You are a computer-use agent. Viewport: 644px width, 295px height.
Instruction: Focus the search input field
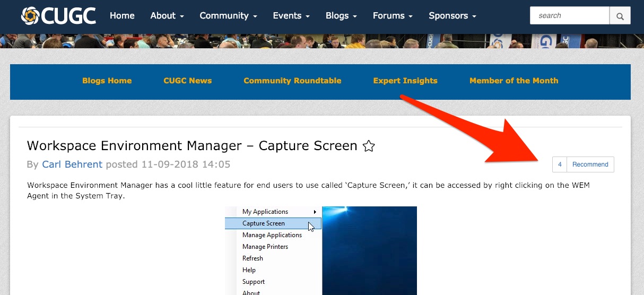pyautogui.click(x=570, y=16)
